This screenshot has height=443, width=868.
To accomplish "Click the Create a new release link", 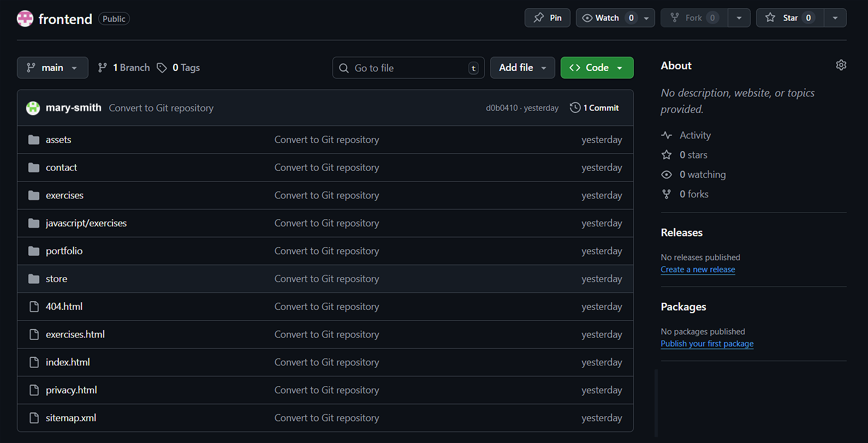I will [x=698, y=270].
